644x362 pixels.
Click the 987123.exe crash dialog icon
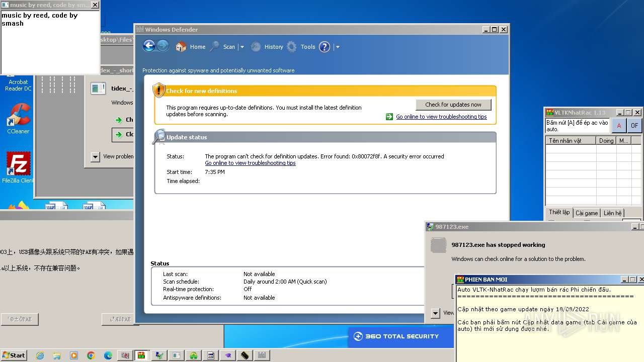(439, 245)
